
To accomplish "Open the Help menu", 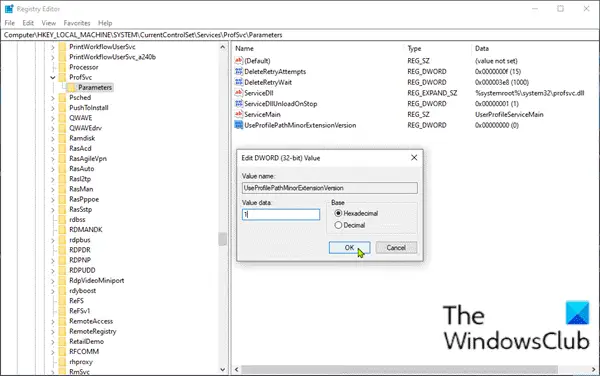I will [105, 23].
